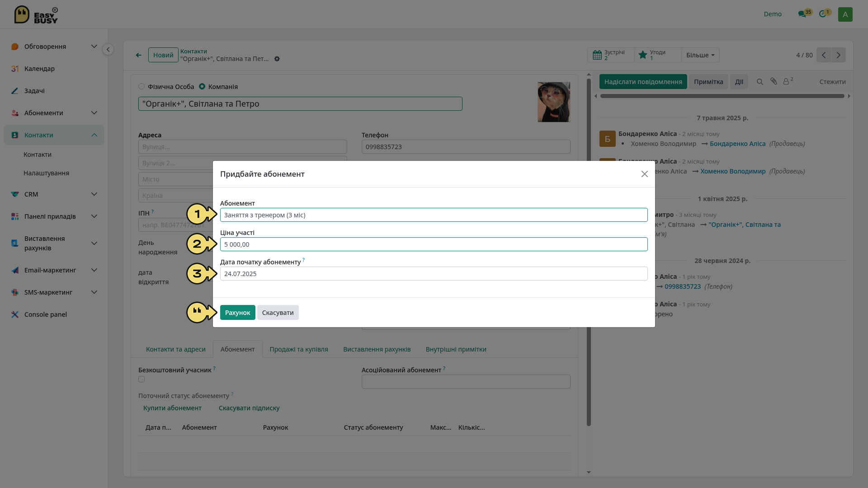
Task: Click Купити абонемент link
Action: pos(172,408)
